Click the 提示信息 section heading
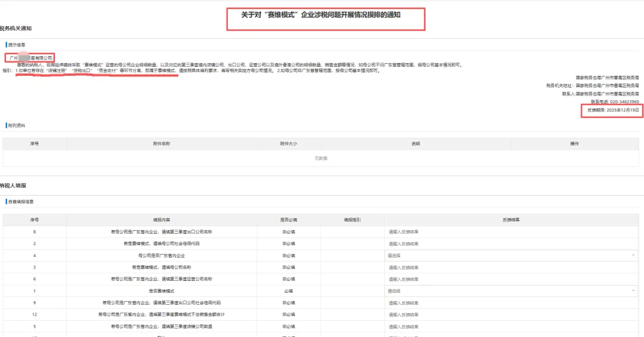Image resolution: width=644 pixels, height=337 pixels. [x=17, y=45]
